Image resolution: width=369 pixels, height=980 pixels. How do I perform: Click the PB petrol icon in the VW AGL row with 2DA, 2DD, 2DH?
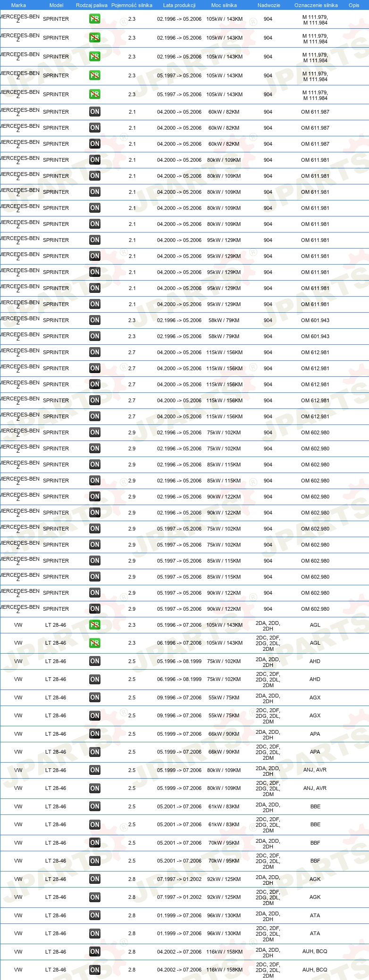(95, 625)
